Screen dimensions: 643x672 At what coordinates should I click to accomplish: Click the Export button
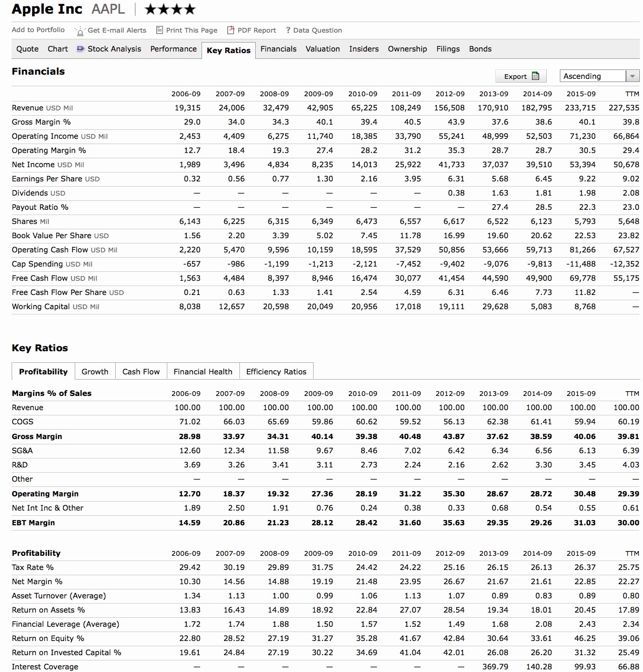(521, 76)
